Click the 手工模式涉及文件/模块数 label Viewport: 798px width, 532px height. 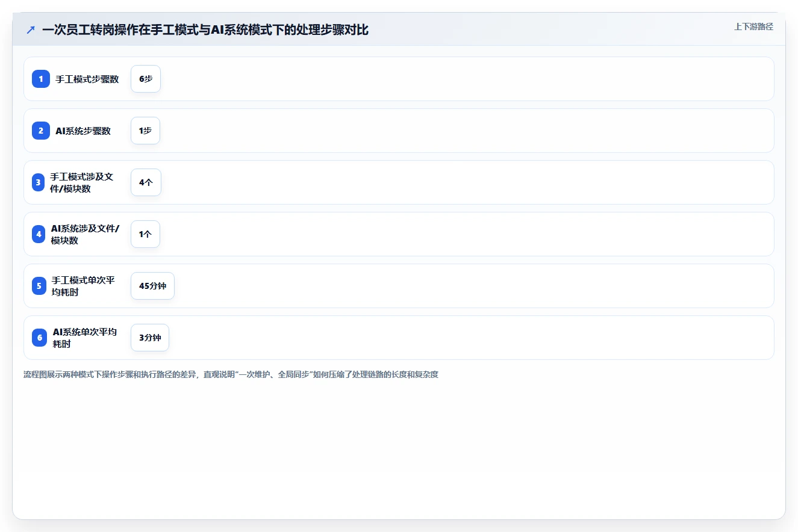click(x=82, y=182)
